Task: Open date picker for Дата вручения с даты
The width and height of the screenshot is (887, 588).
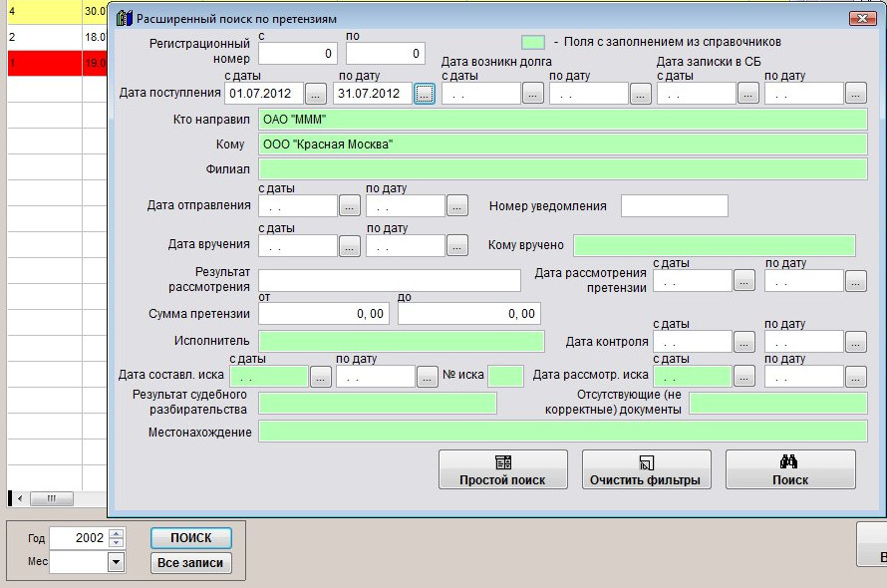Action: 350,245
